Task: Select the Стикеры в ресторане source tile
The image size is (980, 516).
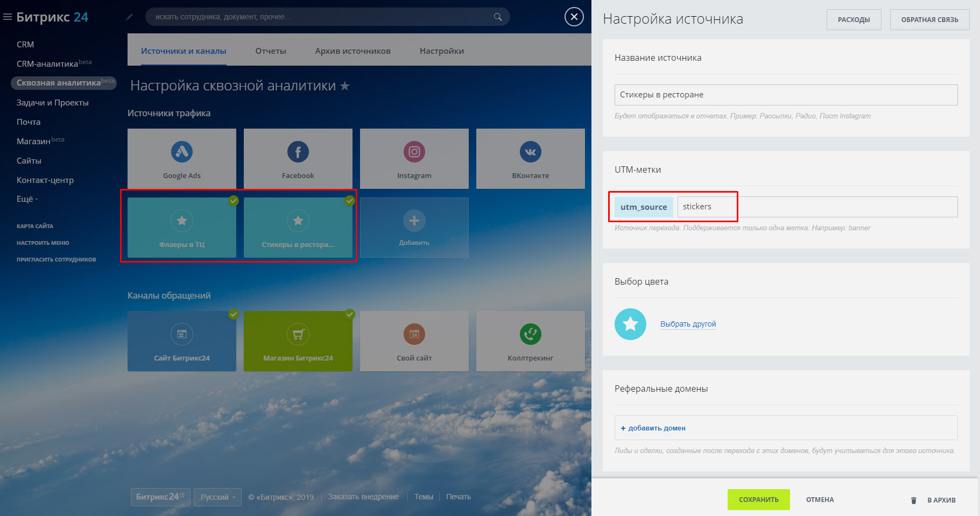Action: pyautogui.click(x=298, y=228)
